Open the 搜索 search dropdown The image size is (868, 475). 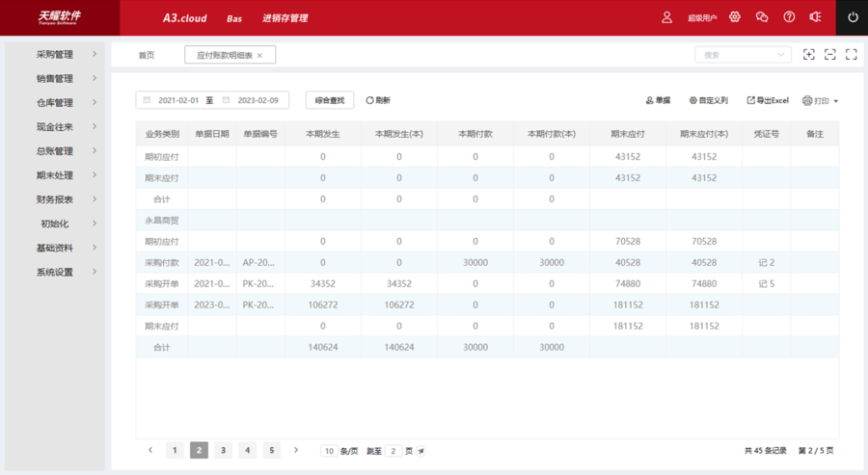coord(743,55)
